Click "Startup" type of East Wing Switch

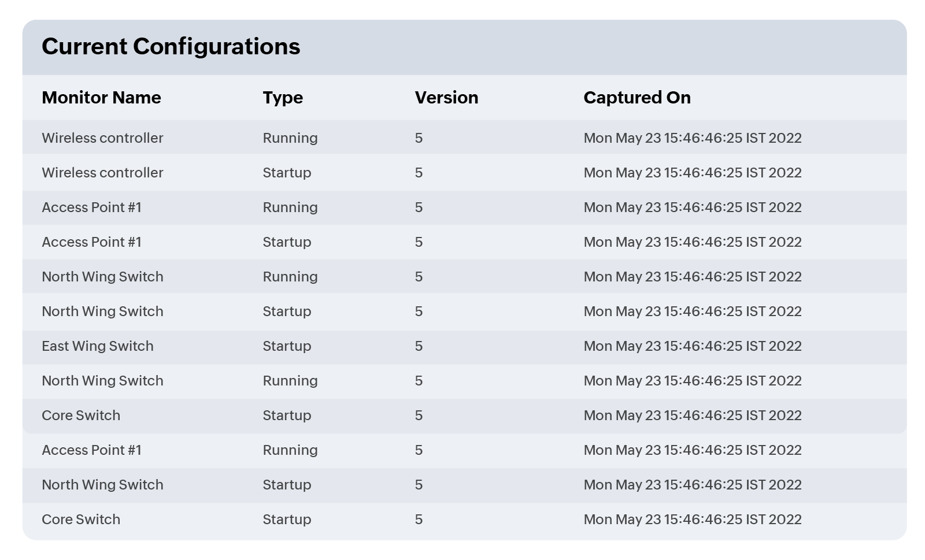(x=287, y=346)
